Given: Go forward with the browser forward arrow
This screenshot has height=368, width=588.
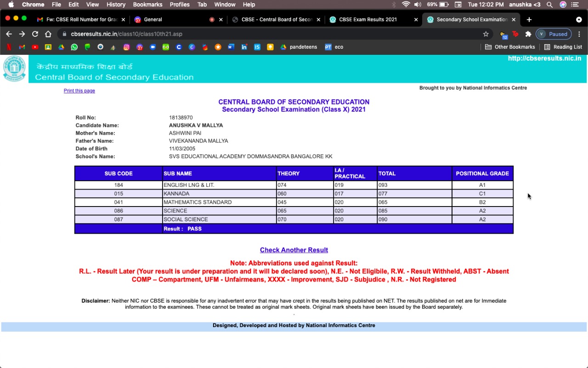Looking at the screenshot, I should [22, 34].
